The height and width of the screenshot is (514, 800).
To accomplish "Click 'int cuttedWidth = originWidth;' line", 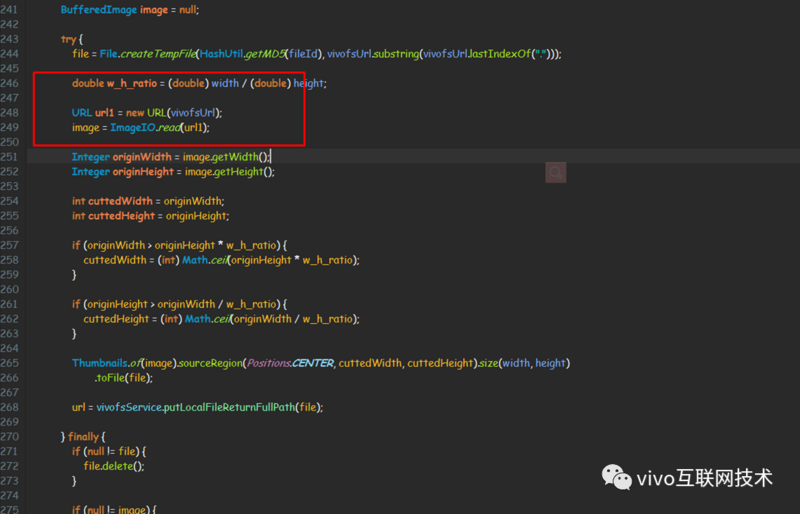I will [x=148, y=201].
